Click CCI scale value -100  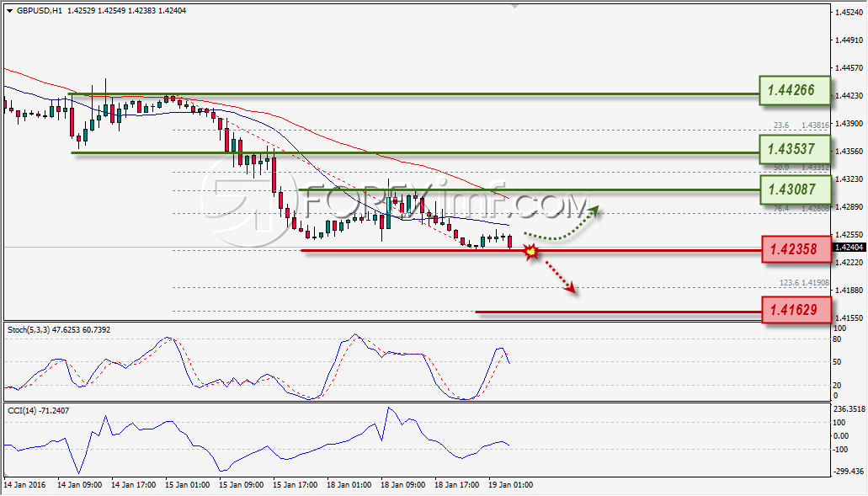839,450
